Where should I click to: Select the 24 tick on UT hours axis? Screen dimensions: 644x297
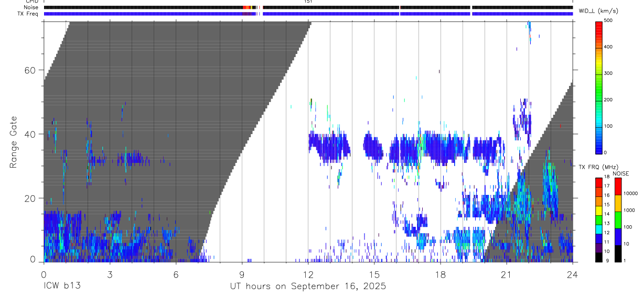click(572, 274)
